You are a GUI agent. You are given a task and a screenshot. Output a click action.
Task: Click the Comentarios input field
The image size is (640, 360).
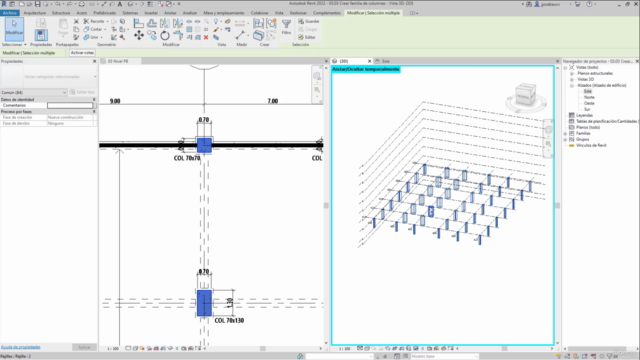(x=70, y=105)
